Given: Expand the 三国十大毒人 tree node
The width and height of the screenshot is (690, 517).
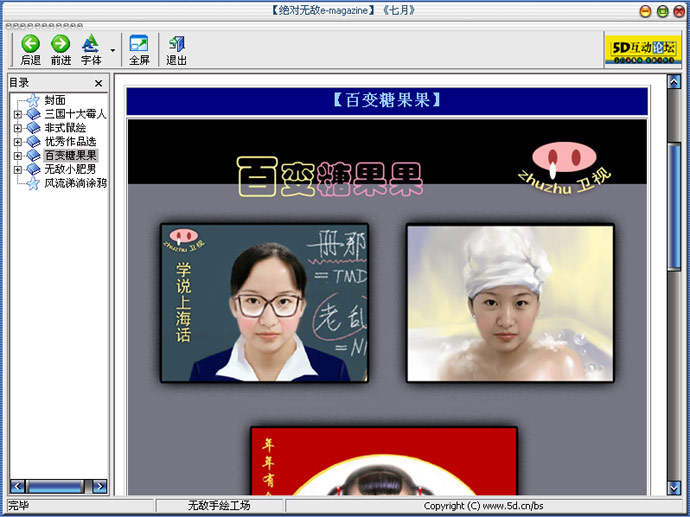Looking at the screenshot, I should pyautogui.click(x=17, y=114).
